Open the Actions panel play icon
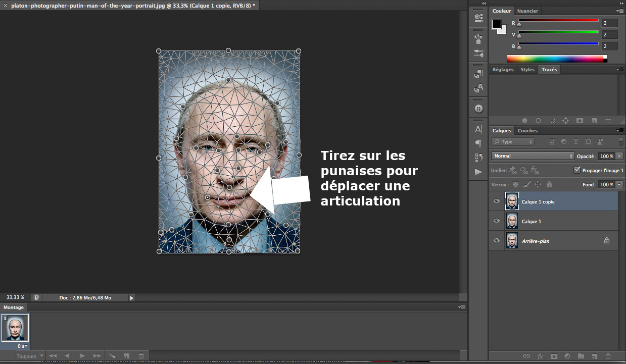 coord(478,172)
